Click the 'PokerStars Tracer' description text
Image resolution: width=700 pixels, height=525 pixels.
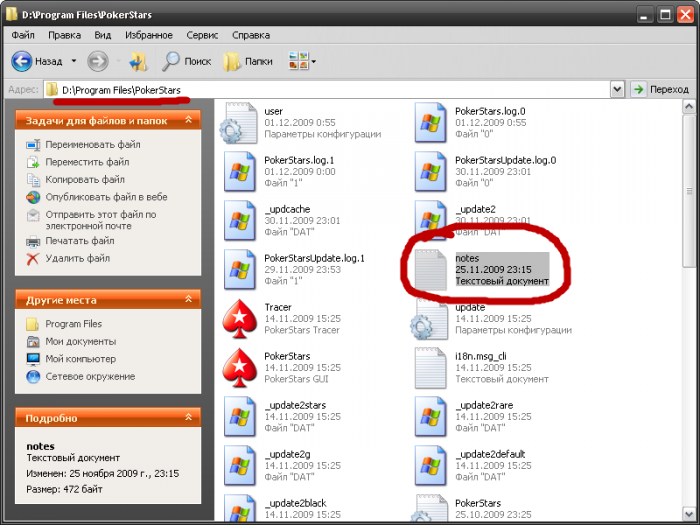coord(302,330)
